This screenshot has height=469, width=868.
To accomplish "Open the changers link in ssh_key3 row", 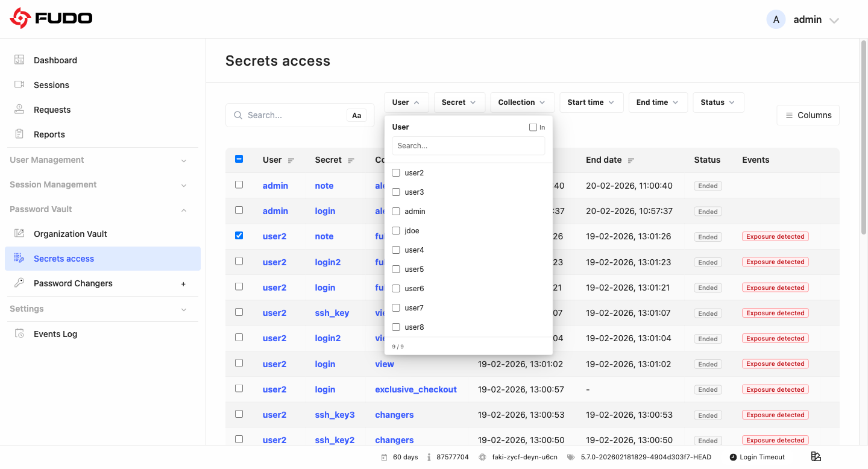I will pyautogui.click(x=394, y=415).
